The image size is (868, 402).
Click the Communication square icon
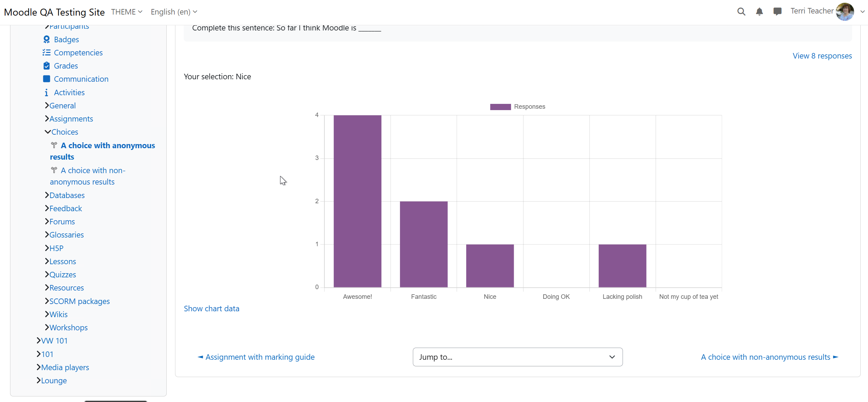point(46,79)
